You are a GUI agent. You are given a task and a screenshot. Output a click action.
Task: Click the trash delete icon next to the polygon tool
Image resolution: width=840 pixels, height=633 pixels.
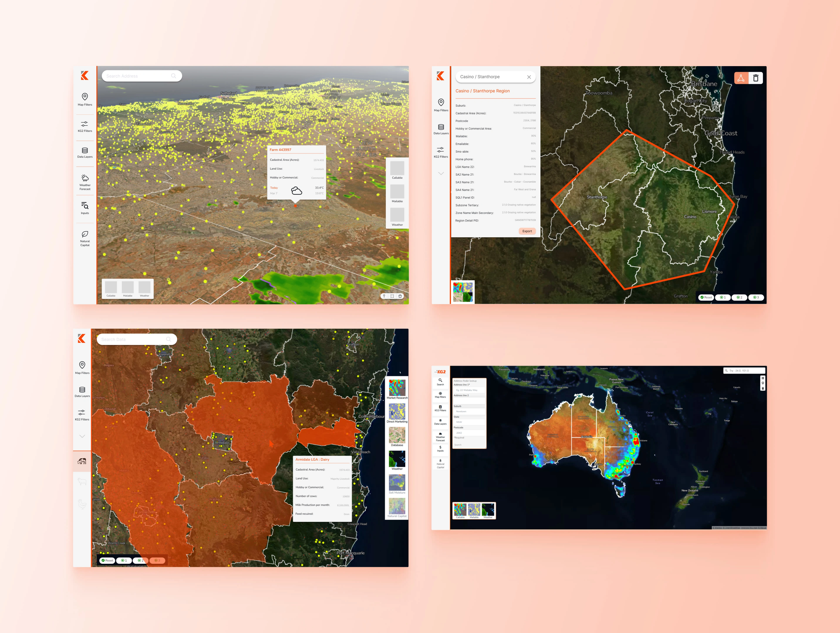click(756, 78)
